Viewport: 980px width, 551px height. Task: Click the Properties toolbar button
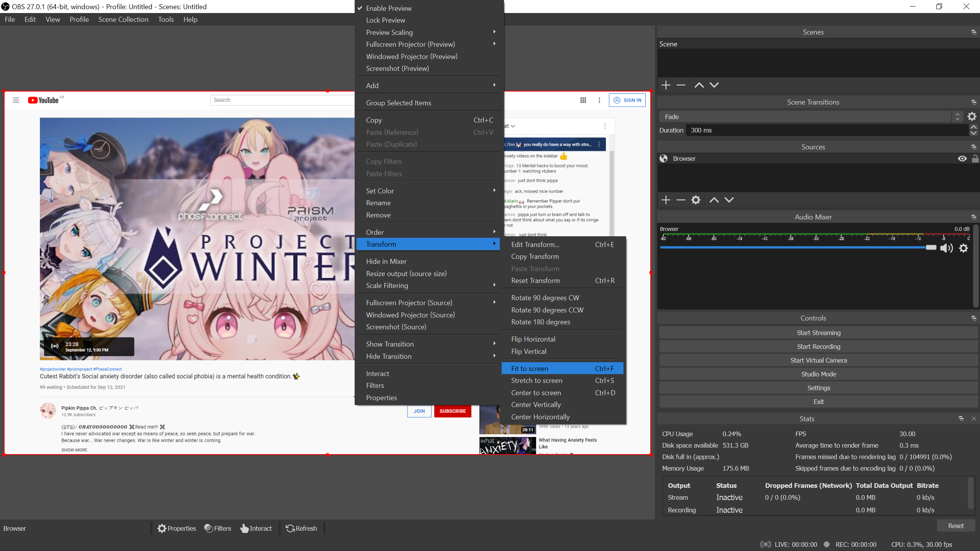177,528
